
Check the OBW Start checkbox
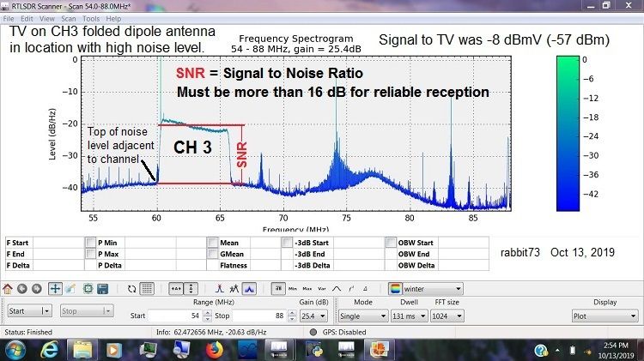(x=391, y=244)
